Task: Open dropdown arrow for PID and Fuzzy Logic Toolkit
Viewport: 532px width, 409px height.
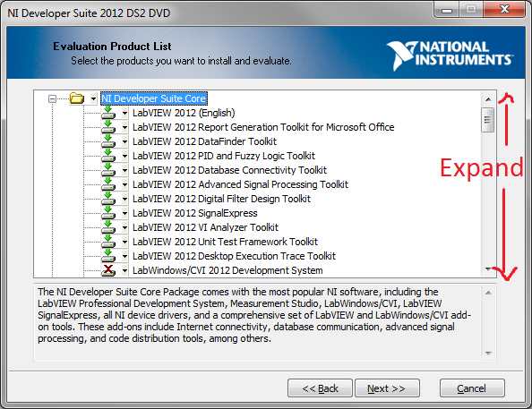Action: 124,156
